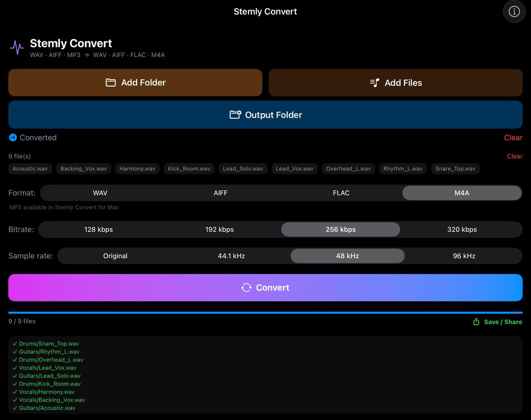Switch sample rate to 48 kHz
Viewport: 531px width, 420px height.
point(347,256)
